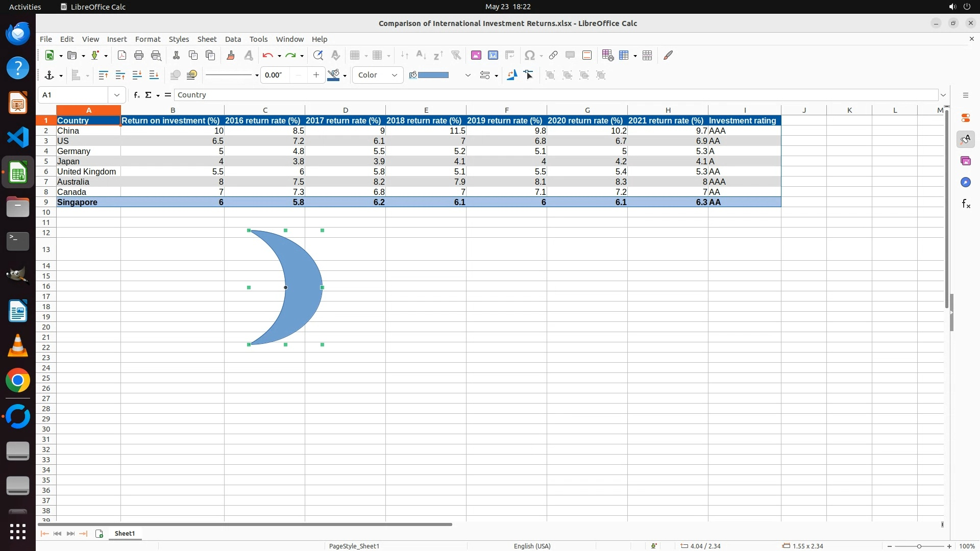Open the Gallery panel in sidebar
Screen dimensions: 980x551
965,161
